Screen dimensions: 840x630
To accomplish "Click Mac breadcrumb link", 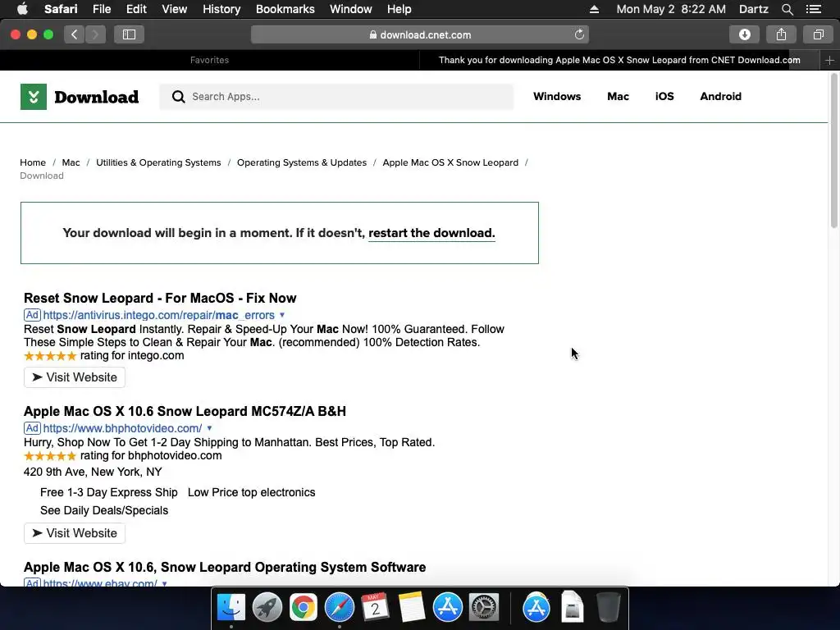I will (x=71, y=162).
